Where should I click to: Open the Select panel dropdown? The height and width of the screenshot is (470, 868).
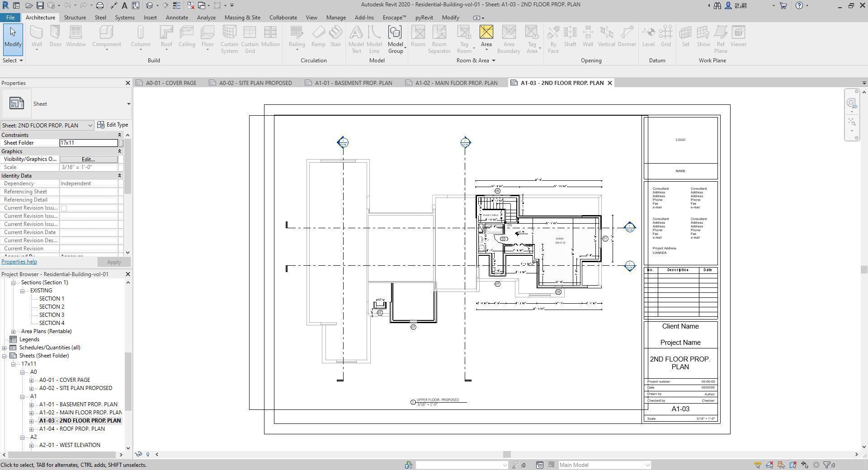coord(13,60)
